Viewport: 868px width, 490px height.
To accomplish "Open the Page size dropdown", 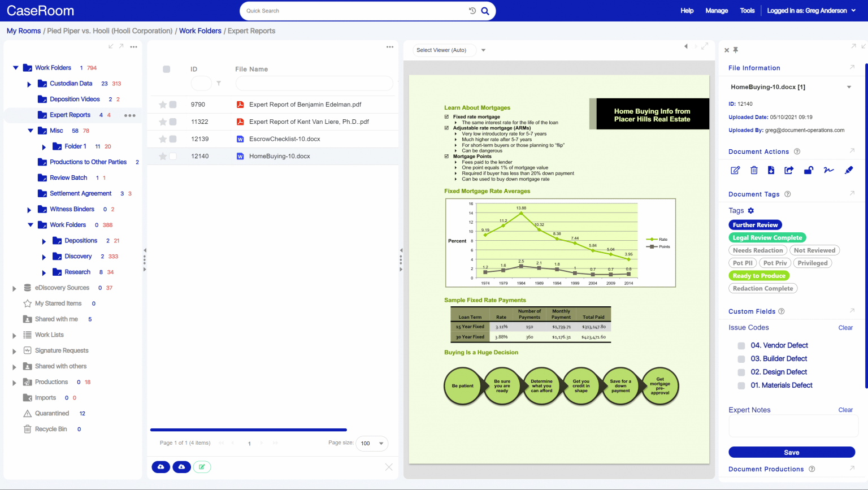I will click(x=372, y=444).
